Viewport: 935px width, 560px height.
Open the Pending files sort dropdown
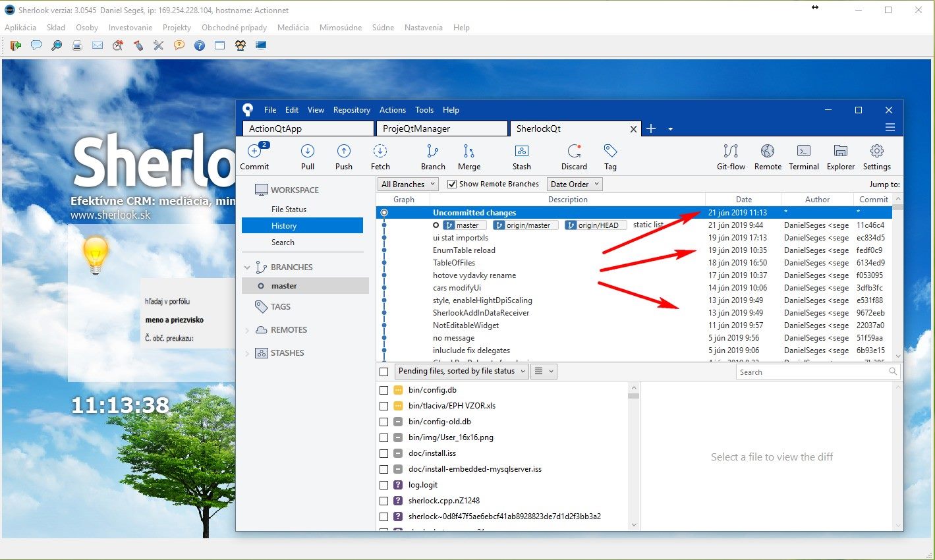[x=462, y=372]
